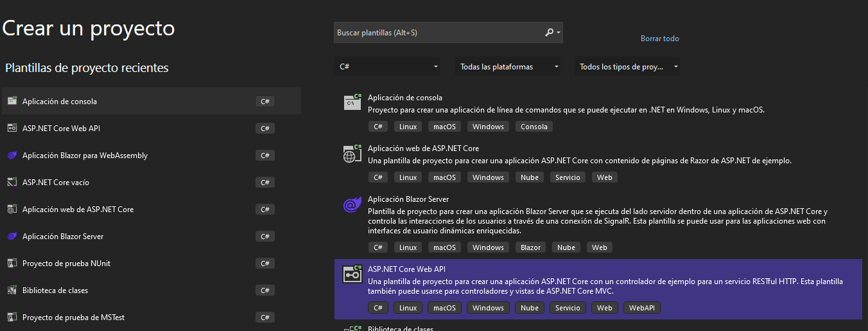
Task: Click the WebAPI tag under ASP.NET Core Web API
Action: [642, 308]
